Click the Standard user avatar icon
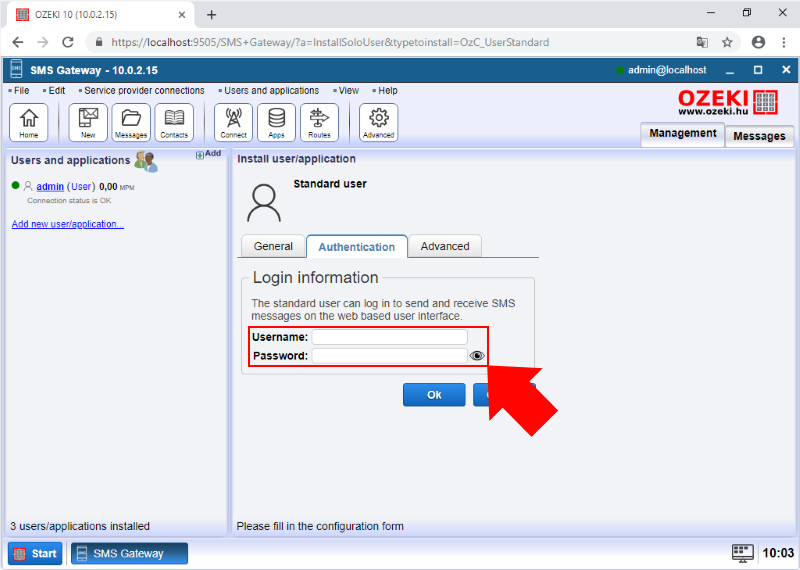The image size is (800, 570). tap(264, 203)
